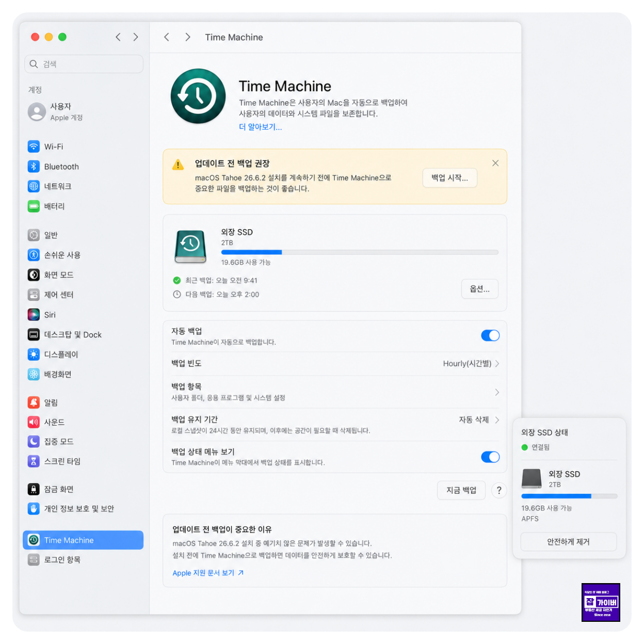Click the drive icon in 외장 SSD 상태 panel
Image resolution: width=644 pixels, height=644 pixels.
pos(532,478)
